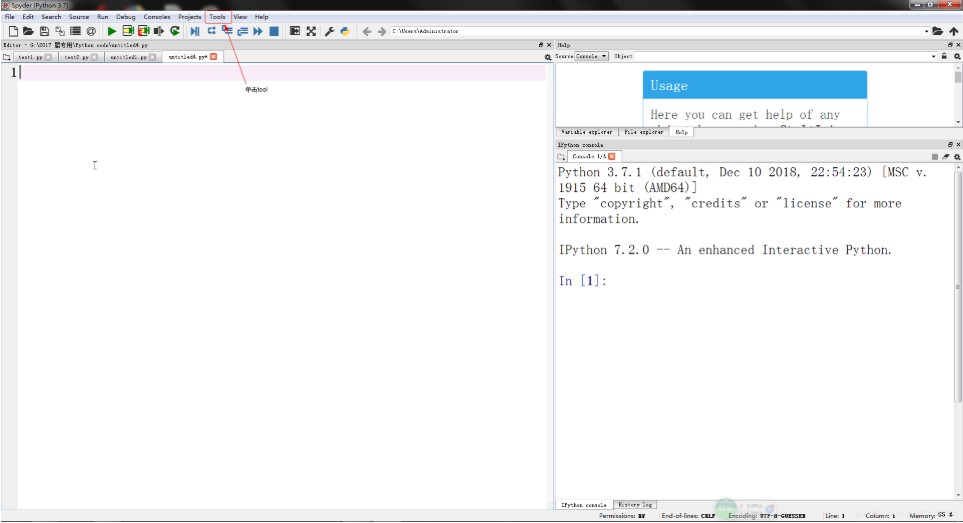The width and height of the screenshot is (963, 523).
Task: Switch to Variable explorer tab
Action: coord(587,132)
